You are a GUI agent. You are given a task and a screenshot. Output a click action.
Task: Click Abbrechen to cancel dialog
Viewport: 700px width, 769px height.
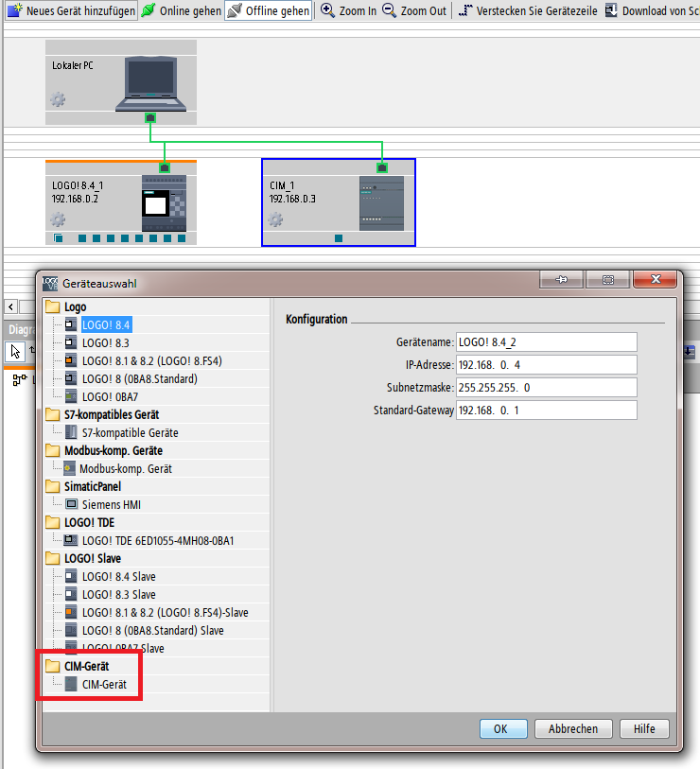(573, 728)
